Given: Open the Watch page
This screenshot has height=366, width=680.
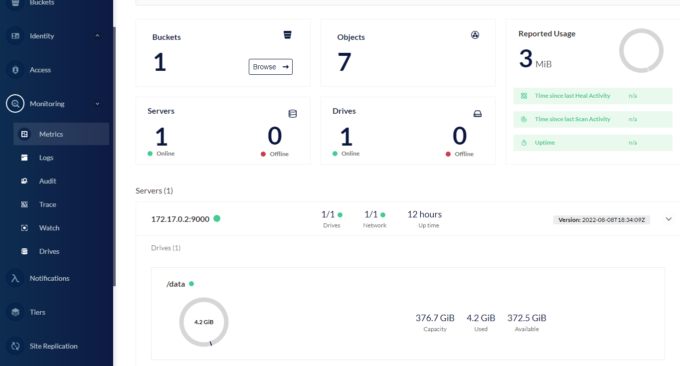Looking at the screenshot, I should [x=49, y=228].
